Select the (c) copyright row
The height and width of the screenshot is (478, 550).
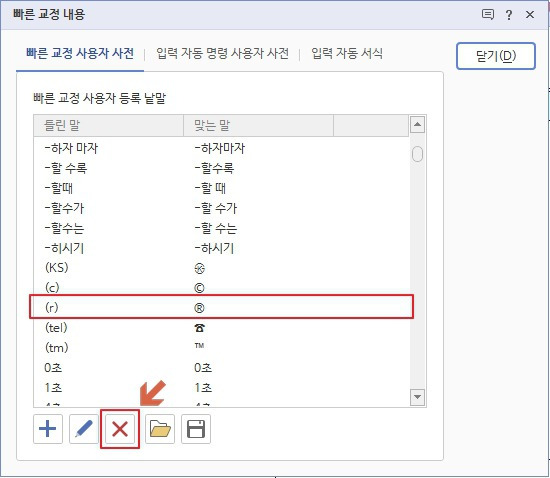point(221,288)
